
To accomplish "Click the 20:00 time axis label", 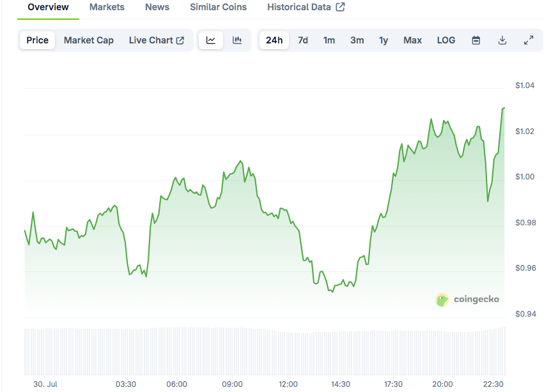I will [442, 384].
